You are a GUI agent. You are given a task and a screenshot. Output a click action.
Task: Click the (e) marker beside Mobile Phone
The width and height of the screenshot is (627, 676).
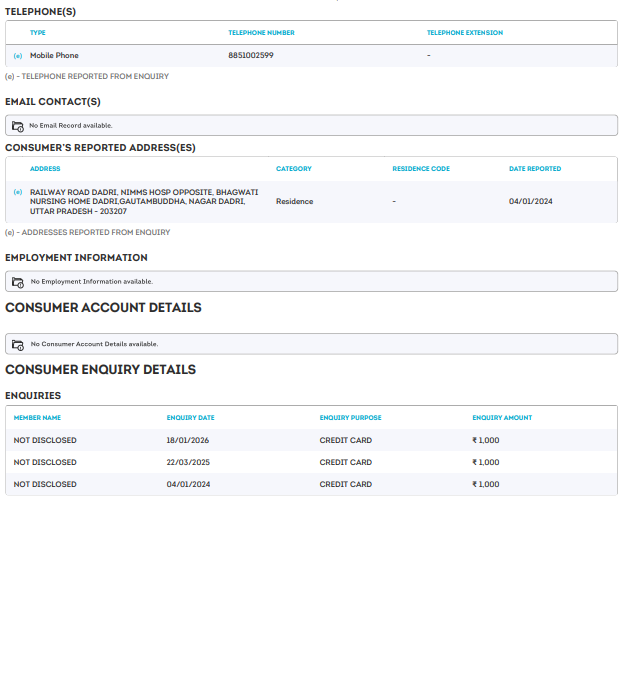click(18, 56)
